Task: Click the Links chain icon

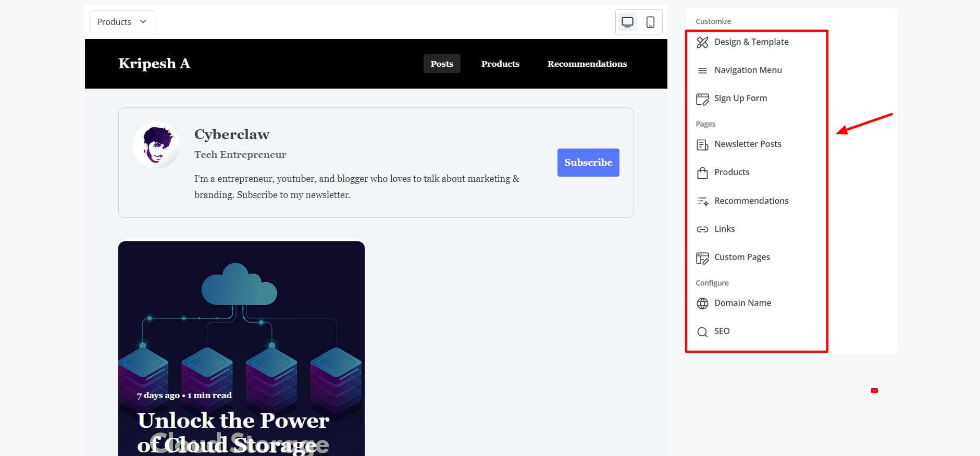Action: click(x=702, y=229)
